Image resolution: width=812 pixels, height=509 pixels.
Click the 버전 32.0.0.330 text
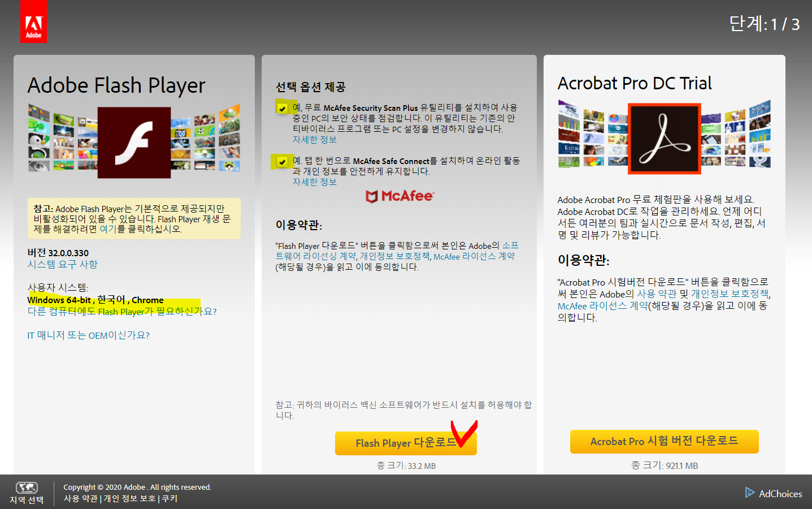tap(58, 253)
